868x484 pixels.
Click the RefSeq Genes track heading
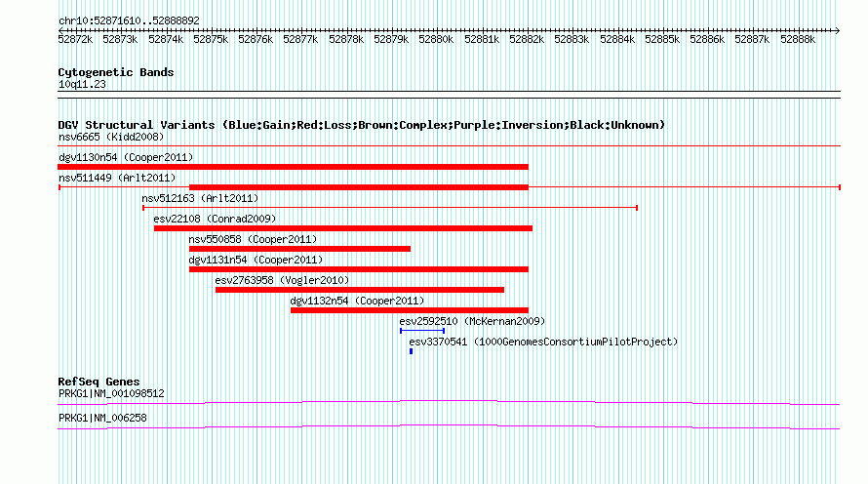pyautogui.click(x=99, y=381)
